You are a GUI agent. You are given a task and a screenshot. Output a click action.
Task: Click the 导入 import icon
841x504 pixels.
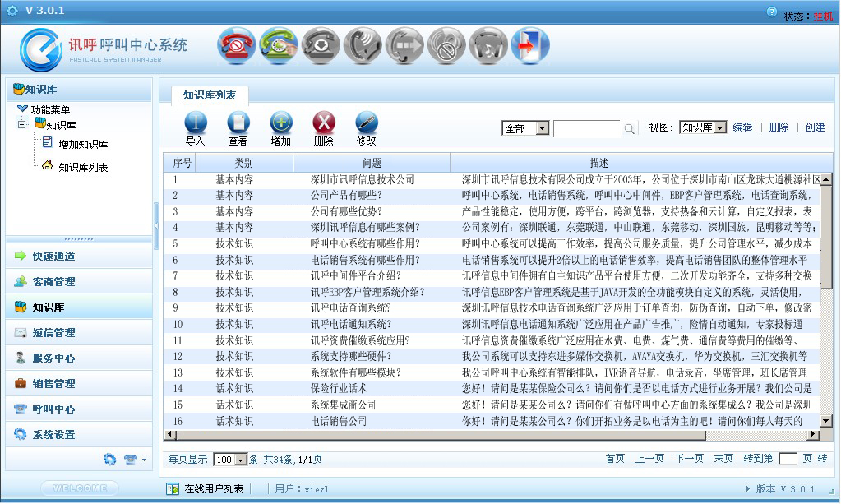195,123
